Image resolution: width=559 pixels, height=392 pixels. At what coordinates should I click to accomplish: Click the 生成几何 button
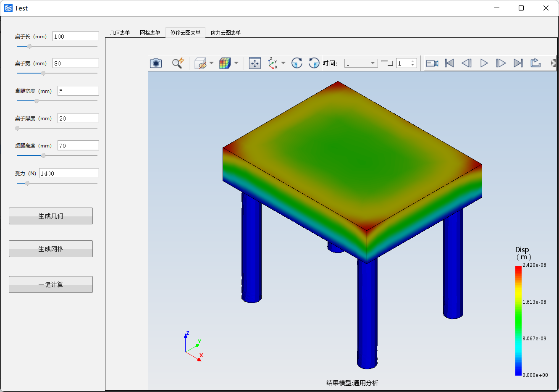point(51,216)
